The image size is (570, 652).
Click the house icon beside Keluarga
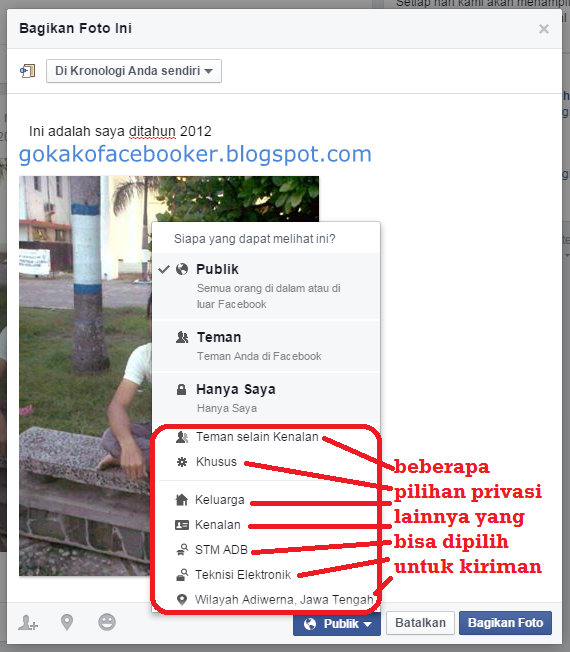pyautogui.click(x=182, y=499)
